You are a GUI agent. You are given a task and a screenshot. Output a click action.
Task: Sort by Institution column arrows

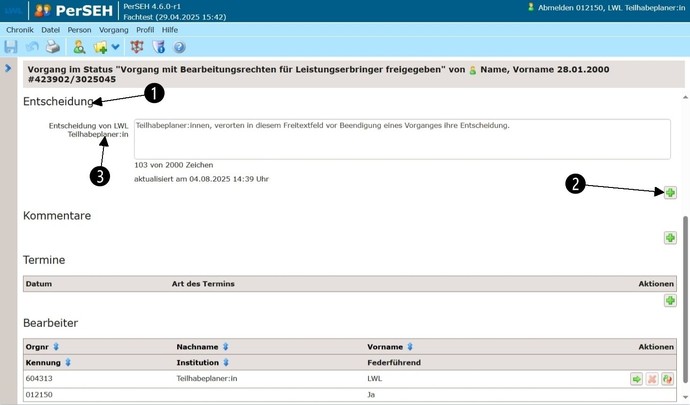pyautogui.click(x=226, y=362)
